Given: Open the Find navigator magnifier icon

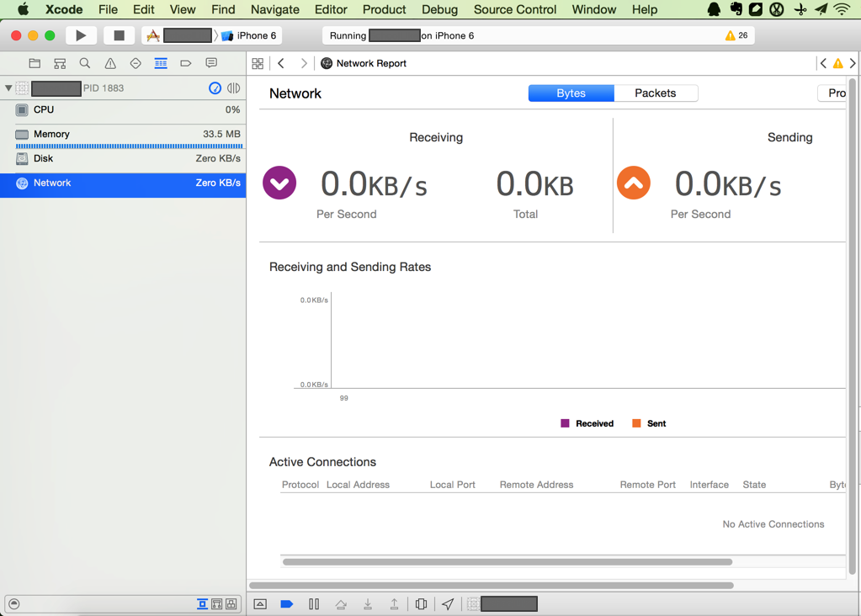Looking at the screenshot, I should coord(84,63).
